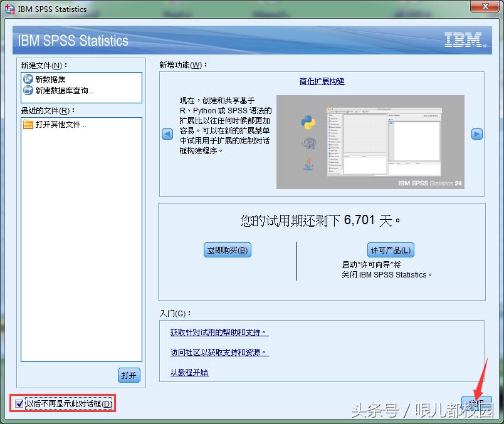
Task: Click the left arrow to view previous feature
Action: pos(166,133)
